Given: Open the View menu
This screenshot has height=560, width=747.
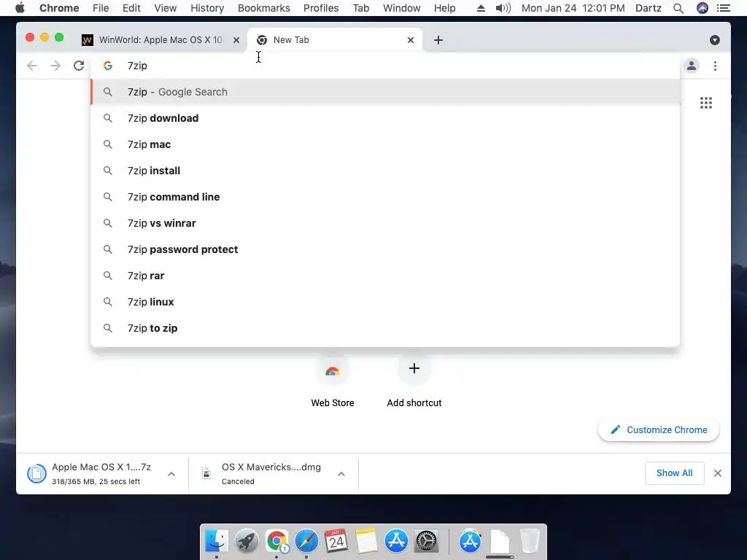Looking at the screenshot, I should 166,8.
